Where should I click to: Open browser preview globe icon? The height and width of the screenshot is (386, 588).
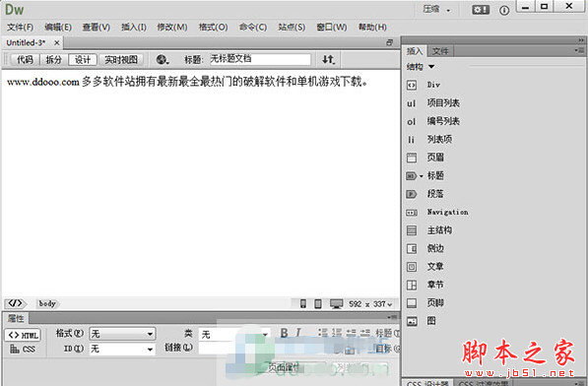(162, 59)
